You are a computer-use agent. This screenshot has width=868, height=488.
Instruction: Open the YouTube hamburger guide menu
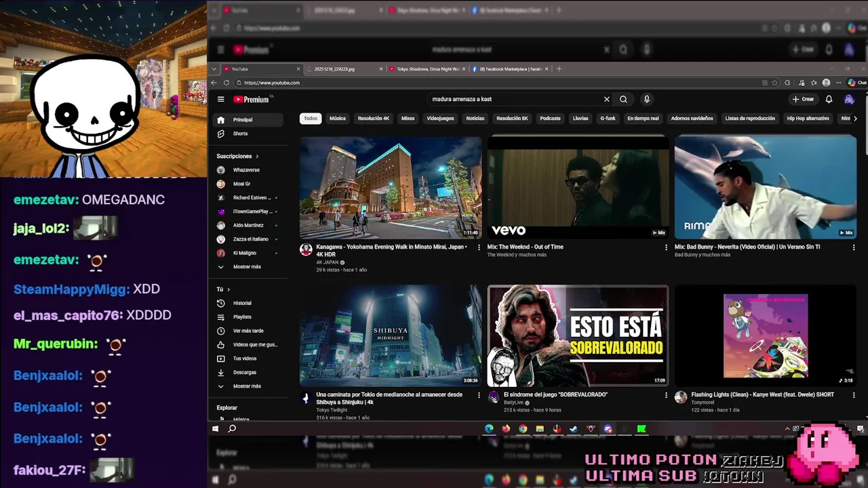pos(220,99)
